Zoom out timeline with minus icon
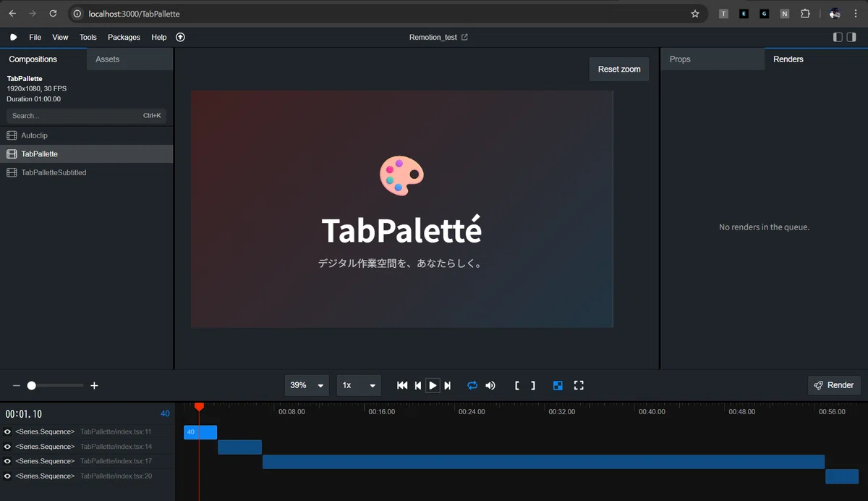Image resolution: width=868 pixels, height=501 pixels. [17, 386]
